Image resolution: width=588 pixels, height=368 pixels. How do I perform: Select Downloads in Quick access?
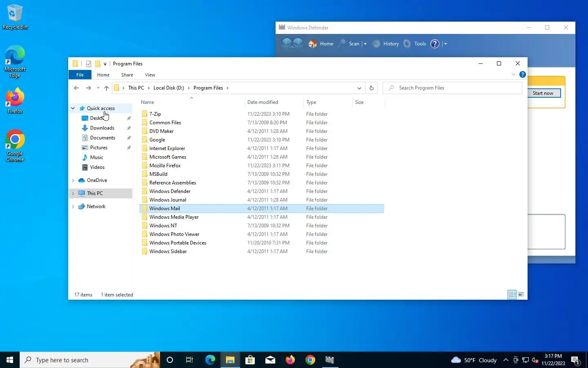(102, 128)
